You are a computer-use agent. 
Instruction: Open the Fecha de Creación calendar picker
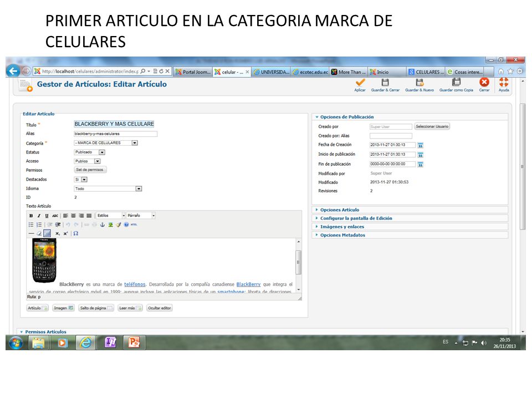(421, 145)
